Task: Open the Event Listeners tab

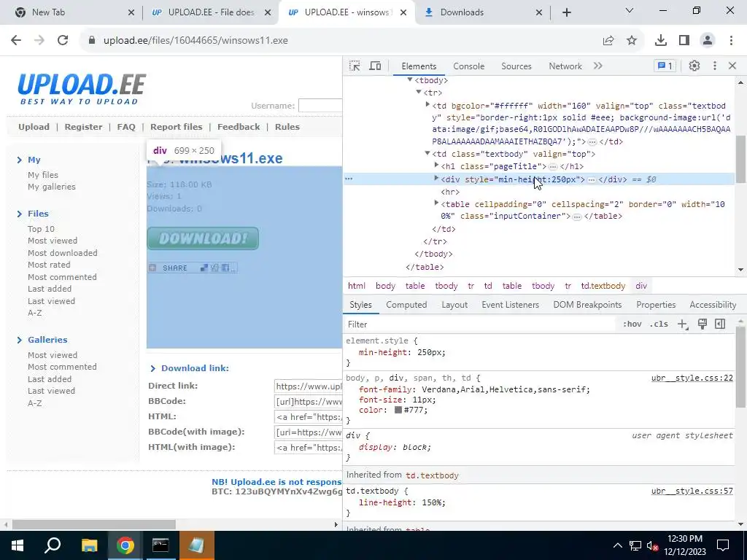Action: (510, 305)
